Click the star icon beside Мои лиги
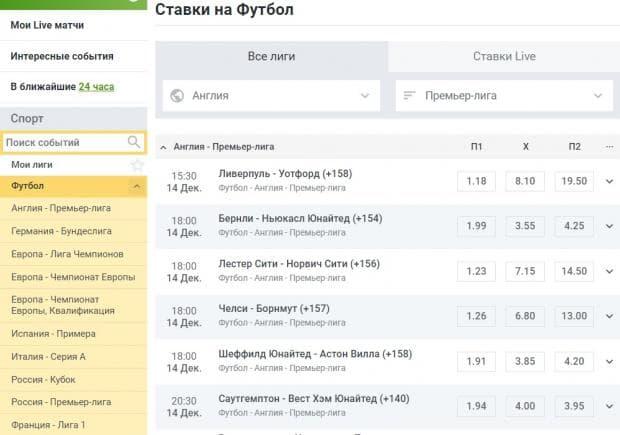 [137, 165]
